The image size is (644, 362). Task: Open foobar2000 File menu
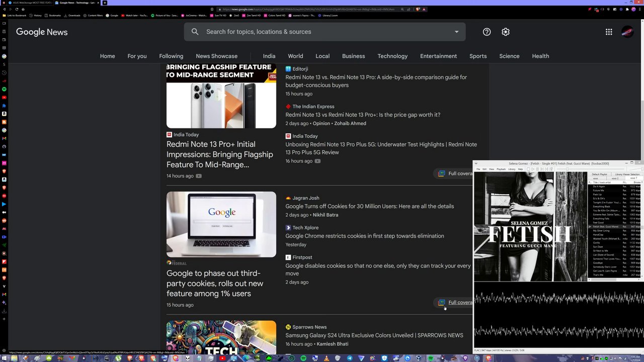(x=478, y=169)
